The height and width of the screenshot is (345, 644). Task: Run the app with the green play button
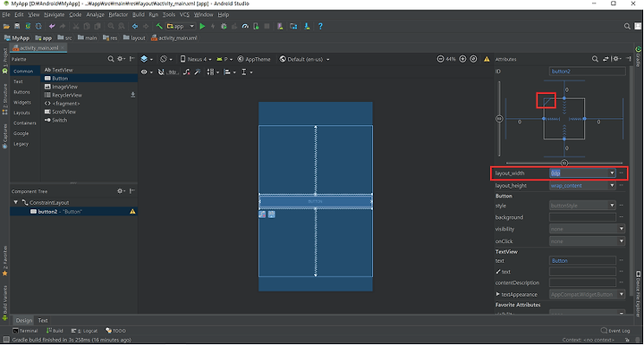click(x=202, y=26)
